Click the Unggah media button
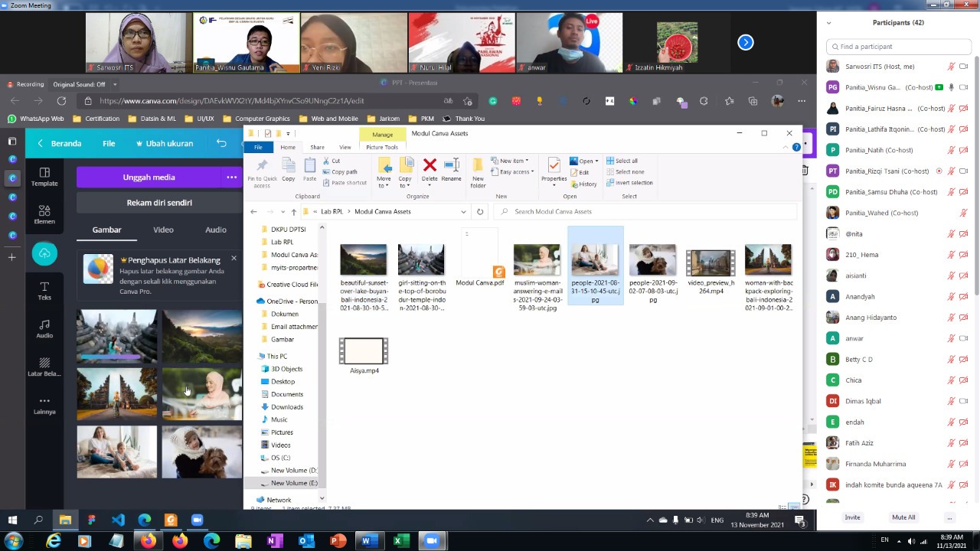The width and height of the screenshot is (980, 551). (x=149, y=178)
